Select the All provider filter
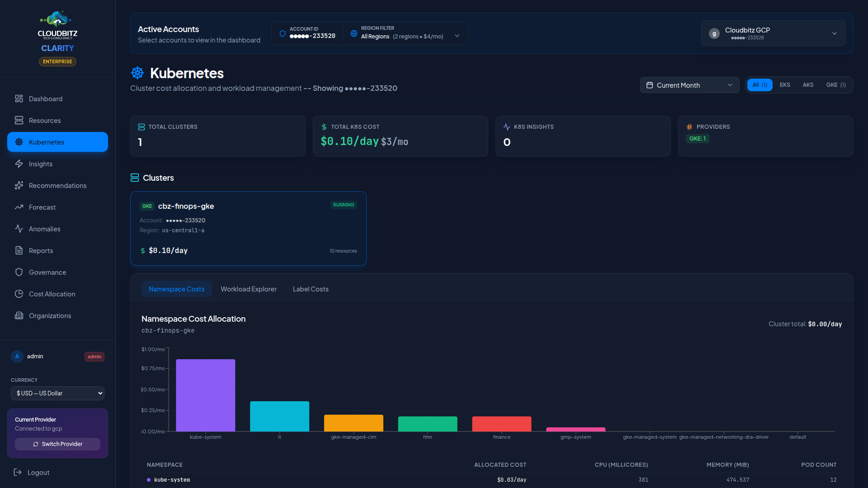This screenshot has height=488, width=868. (759, 85)
